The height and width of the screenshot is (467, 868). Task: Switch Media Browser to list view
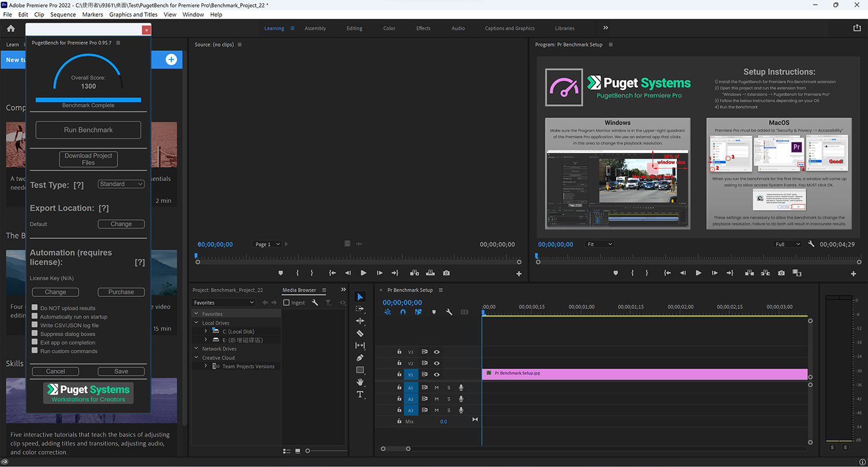pos(286,451)
